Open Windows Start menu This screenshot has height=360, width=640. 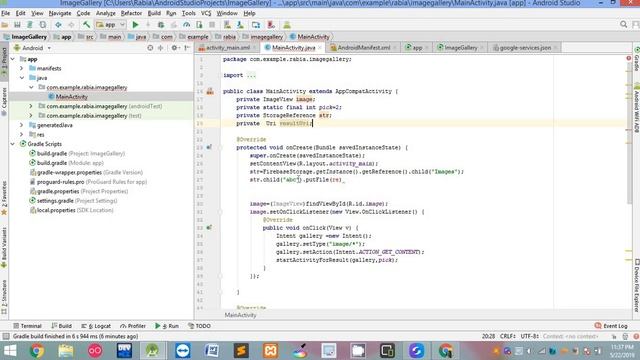click(x=10, y=351)
